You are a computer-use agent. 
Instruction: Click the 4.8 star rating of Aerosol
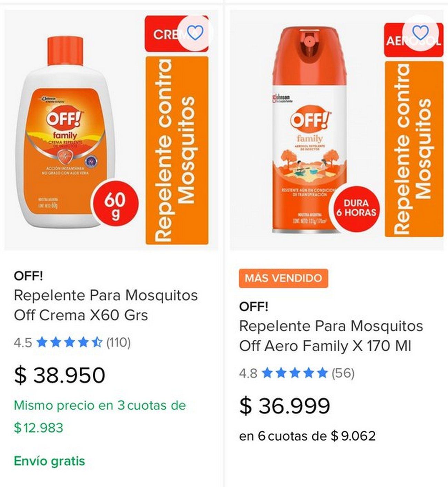(294, 373)
